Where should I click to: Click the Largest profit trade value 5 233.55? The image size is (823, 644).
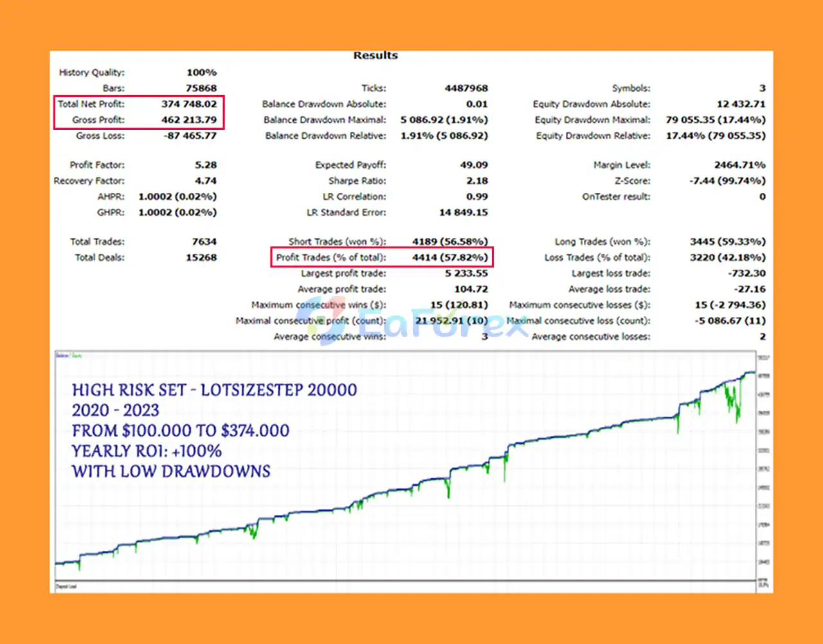(x=466, y=274)
